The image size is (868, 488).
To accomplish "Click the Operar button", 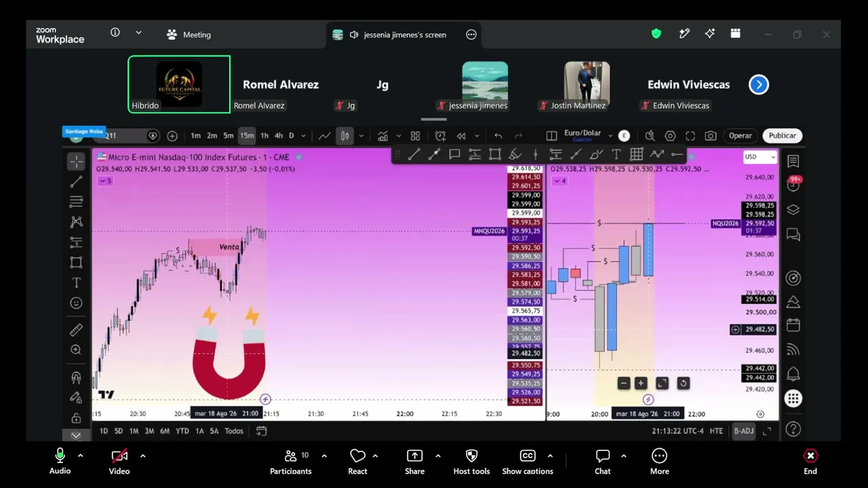I will click(x=740, y=136).
